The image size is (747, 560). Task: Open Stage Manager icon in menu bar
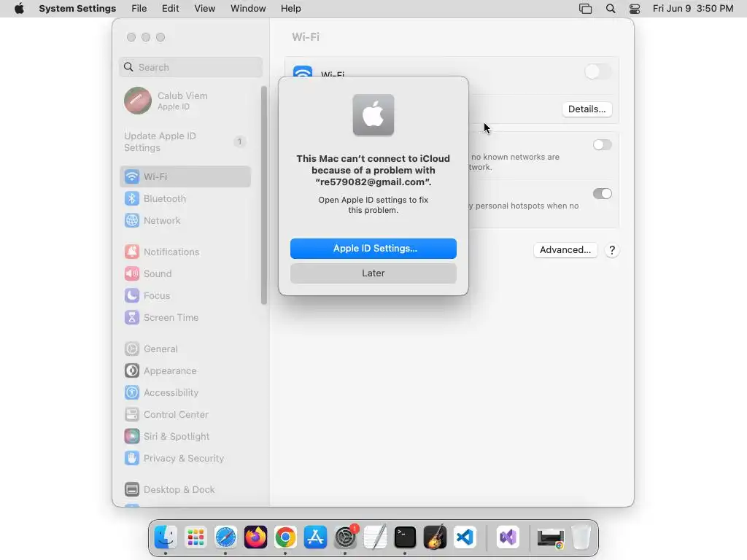click(x=586, y=9)
